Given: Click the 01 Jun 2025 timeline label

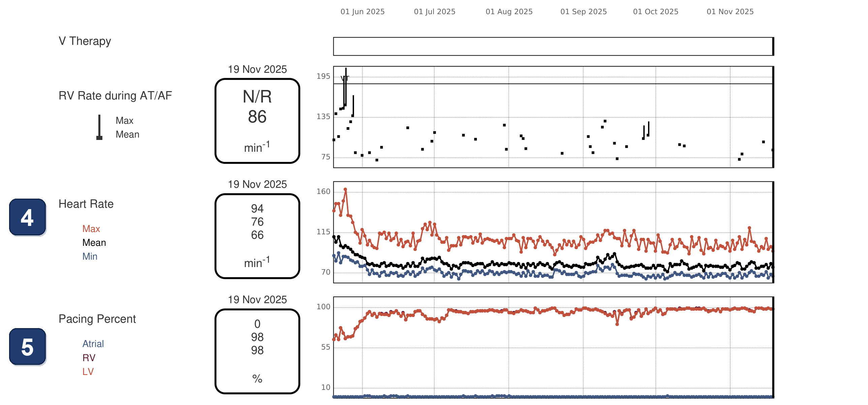Looking at the screenshot, I should pyautogui.click(x=362, y=11).
